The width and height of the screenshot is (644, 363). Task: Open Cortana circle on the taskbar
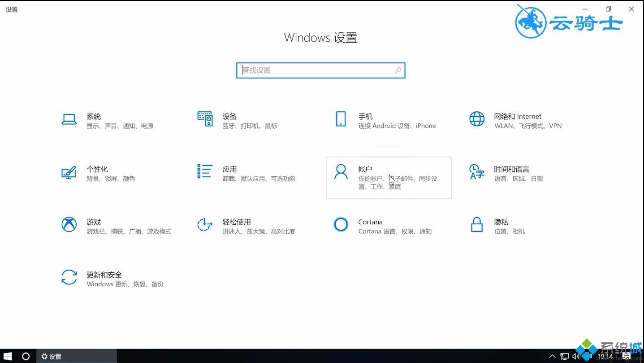point(26,356)
